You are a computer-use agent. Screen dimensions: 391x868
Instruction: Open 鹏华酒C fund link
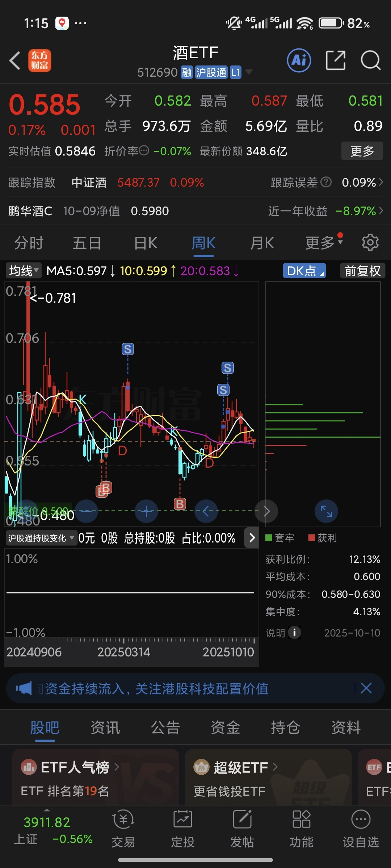click(x=30, y=211)
